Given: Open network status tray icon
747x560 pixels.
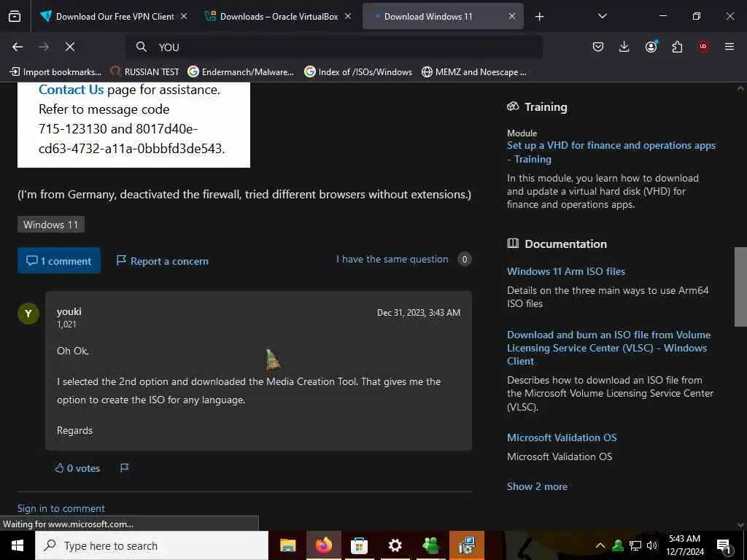Looking at the screenshot, I should (x=635, y=545).
